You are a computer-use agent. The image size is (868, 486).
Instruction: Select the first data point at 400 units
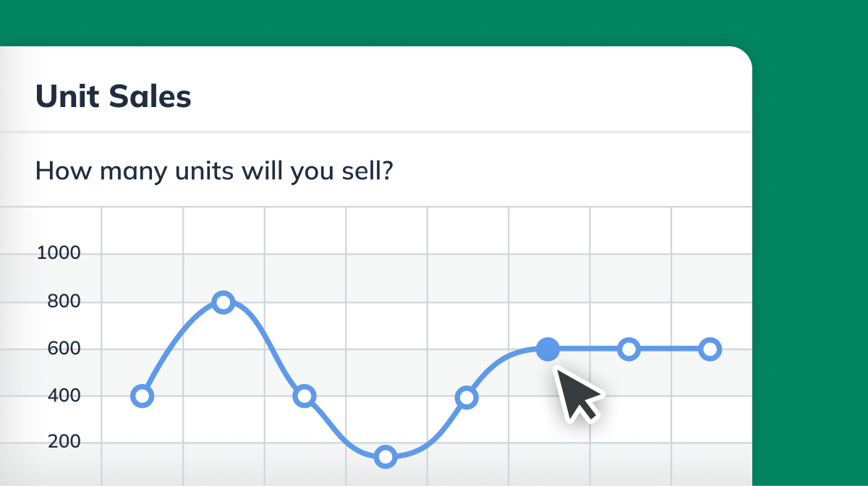(142, 396)
